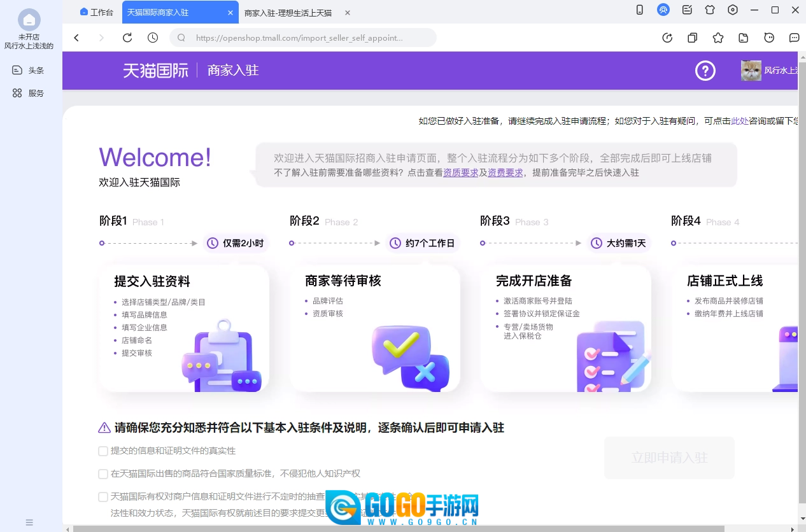Screen dimensions: 806x532
Task: Click the mobile phone icon in title bar
Action: tap(640, 10)
